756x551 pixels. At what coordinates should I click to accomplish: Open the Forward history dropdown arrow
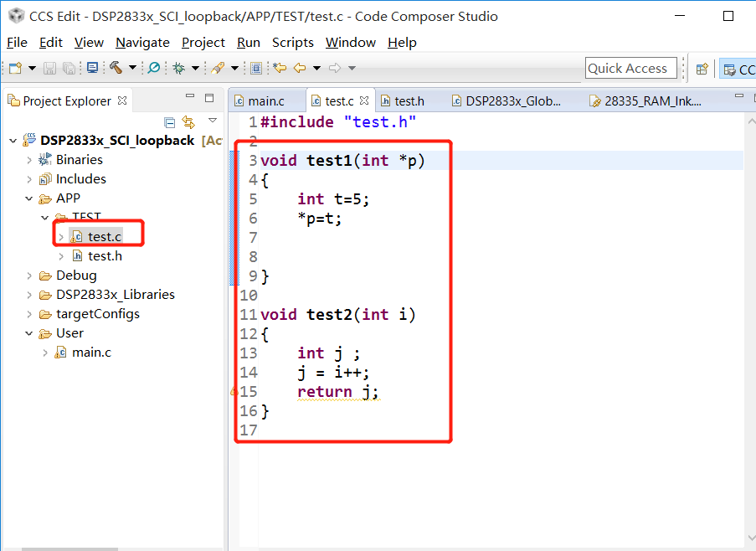(352, 68)
